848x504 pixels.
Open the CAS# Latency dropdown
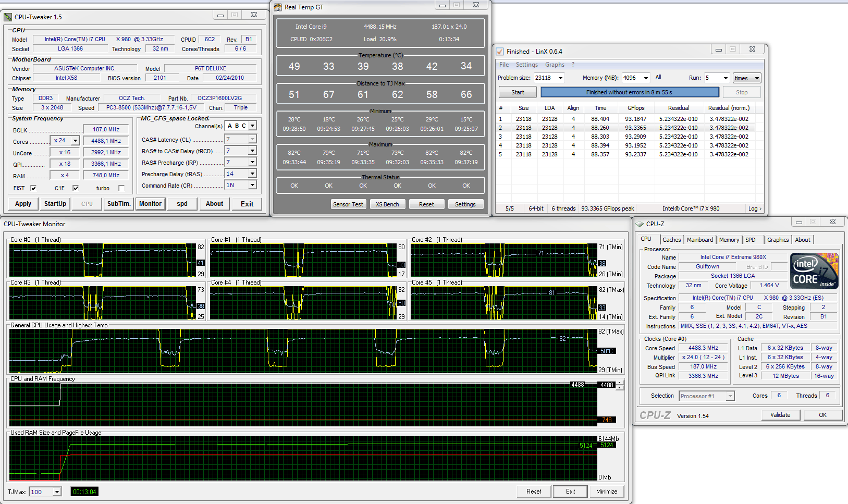252,139
